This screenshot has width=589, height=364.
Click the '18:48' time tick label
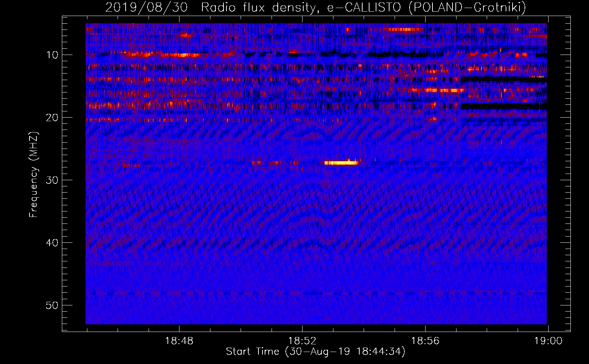[179, 341]
